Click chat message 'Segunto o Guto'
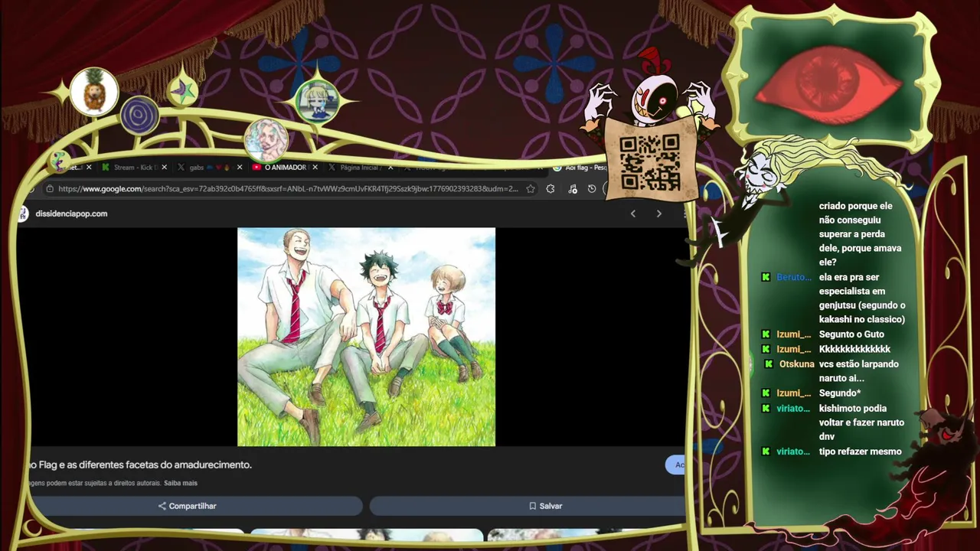 point(851,334)
